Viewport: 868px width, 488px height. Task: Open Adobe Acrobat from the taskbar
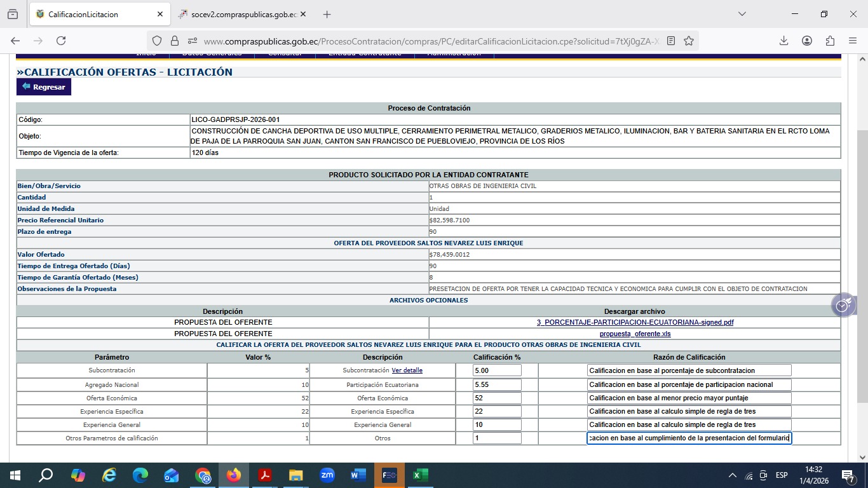(x=264, y=475)
